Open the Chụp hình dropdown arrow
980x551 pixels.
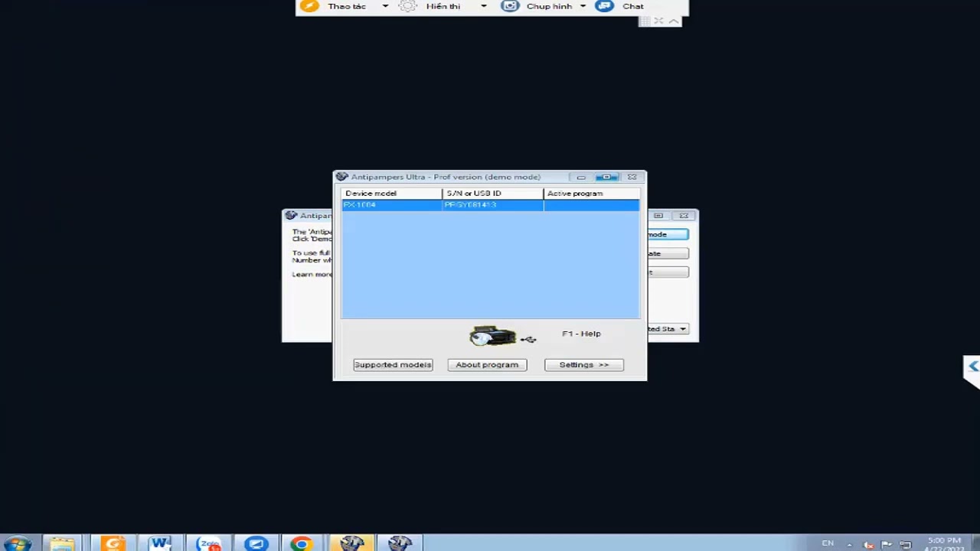[583, 6]
